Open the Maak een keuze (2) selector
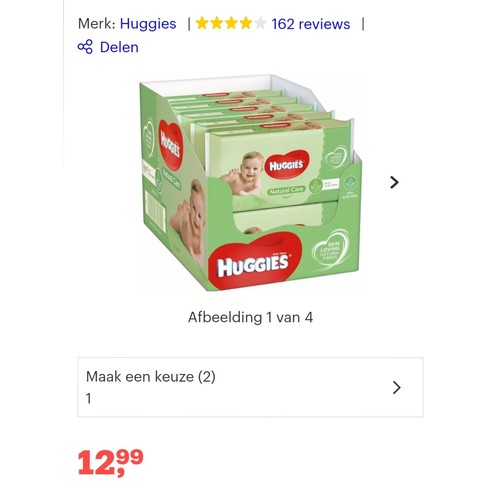Viewport: 500px width, 500px height. click(x=250, y=387)
